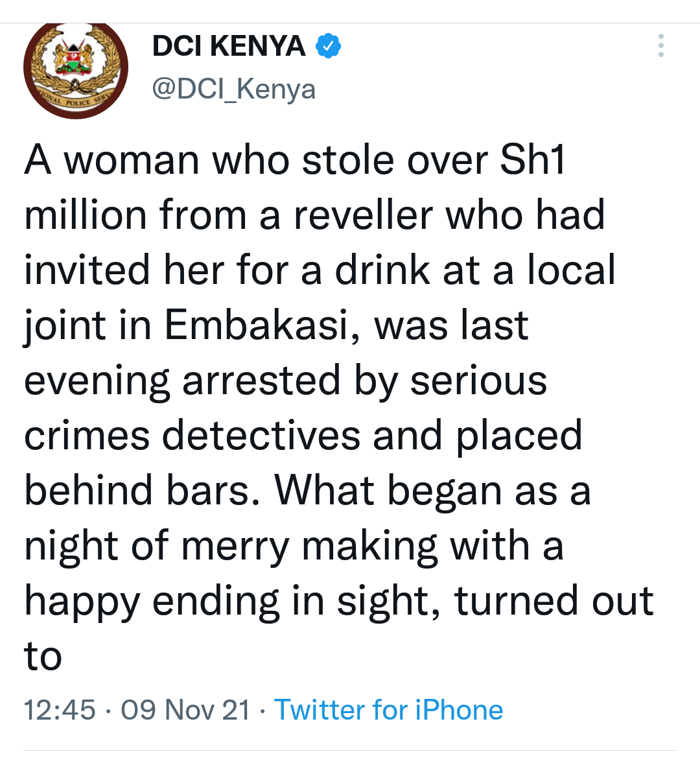Open the Twitter for iPhone source link
700x765 pixels.
click(x=388, y=709)
